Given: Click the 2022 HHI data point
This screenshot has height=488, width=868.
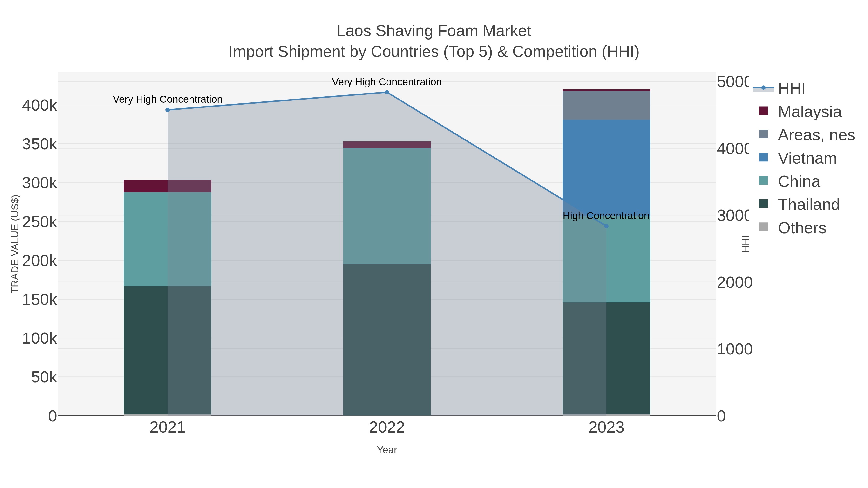Looking at the screenshot, I should pos(387,92).
